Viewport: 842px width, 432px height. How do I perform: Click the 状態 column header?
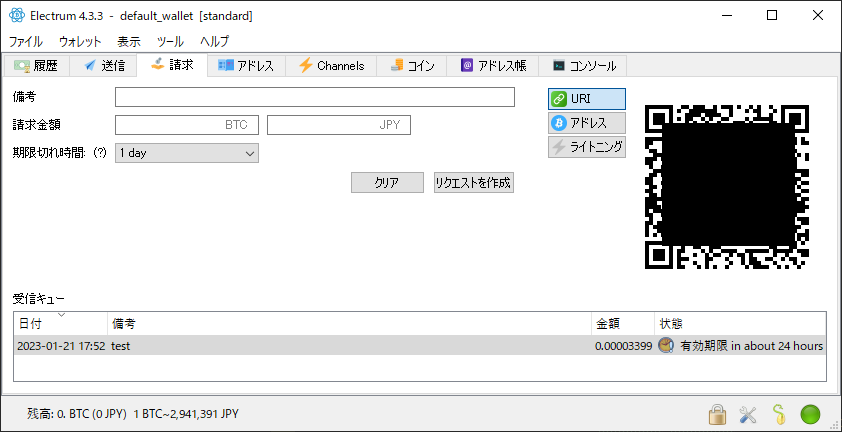(x=741, y=323)
